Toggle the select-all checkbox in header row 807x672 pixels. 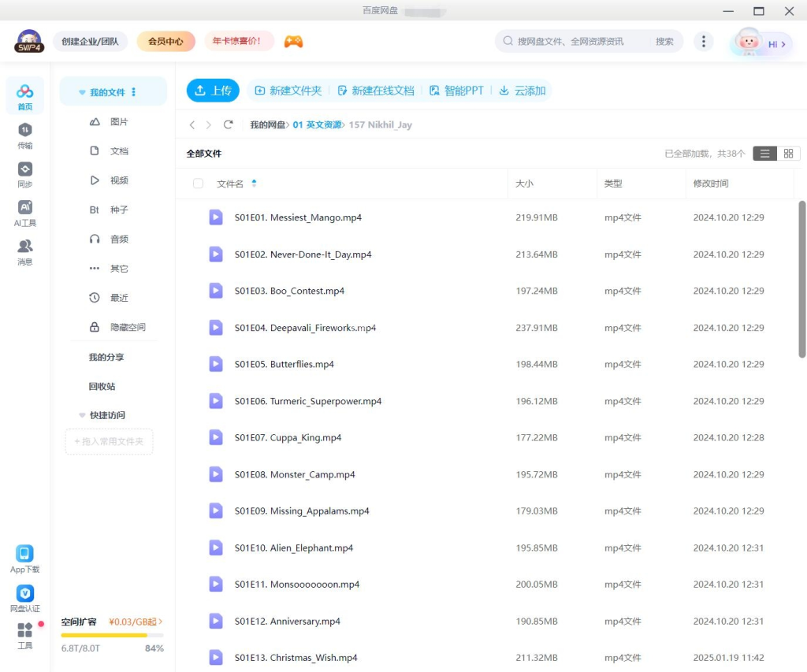(198, 184)
